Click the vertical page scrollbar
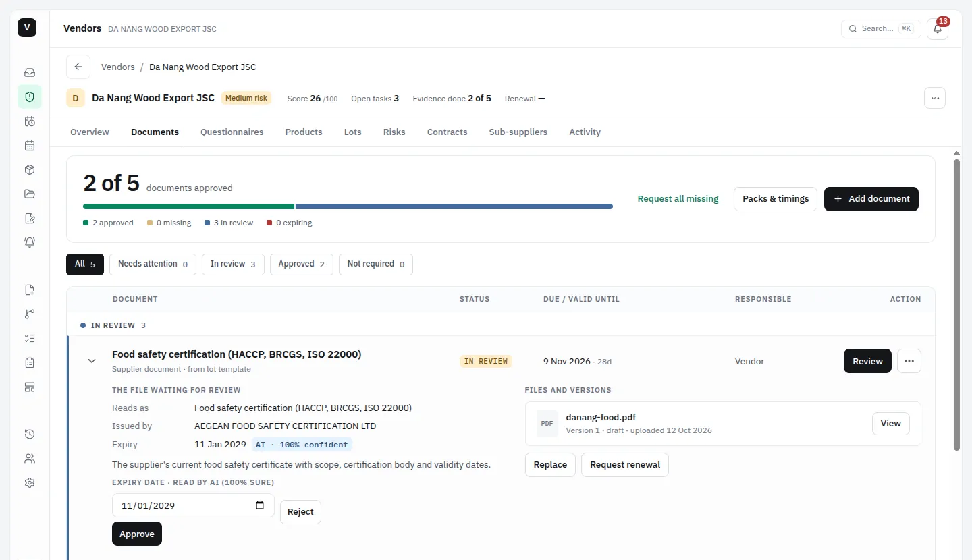 coord(956,304)
